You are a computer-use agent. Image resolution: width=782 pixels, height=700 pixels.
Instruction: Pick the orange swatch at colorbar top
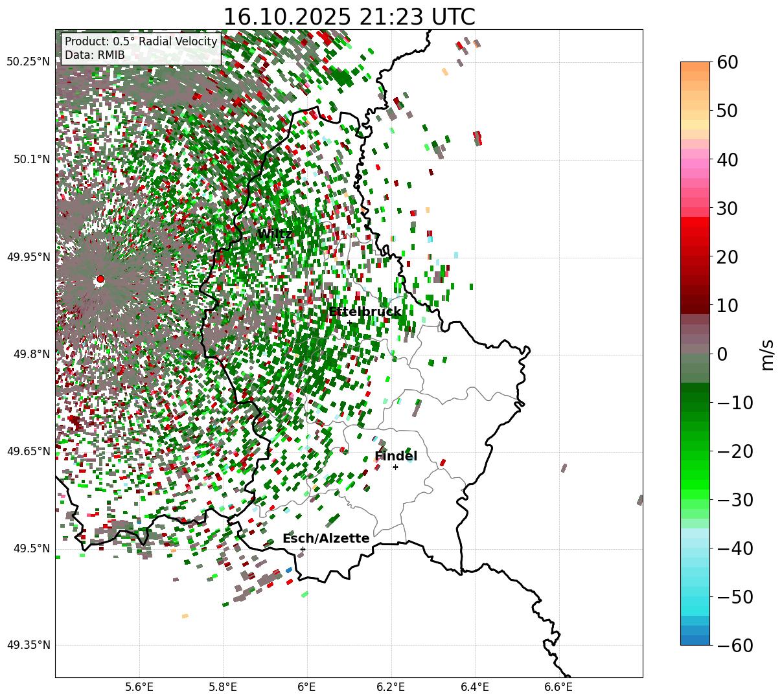pyautogui.click(x=695, y=68)
